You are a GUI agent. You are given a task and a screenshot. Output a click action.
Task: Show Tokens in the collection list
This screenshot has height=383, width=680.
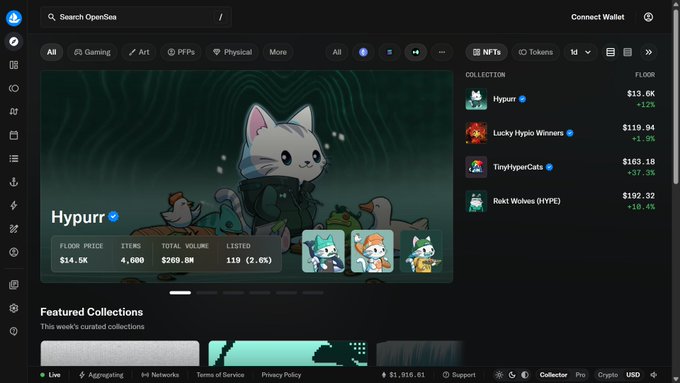click(x=536, y=52)
